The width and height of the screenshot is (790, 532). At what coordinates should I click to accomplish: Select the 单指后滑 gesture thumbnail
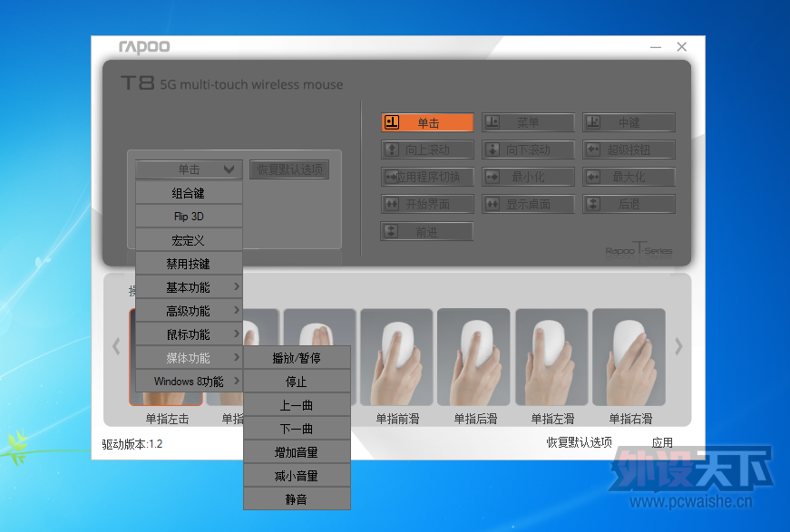pyautogui.click(x=474, y=357)
